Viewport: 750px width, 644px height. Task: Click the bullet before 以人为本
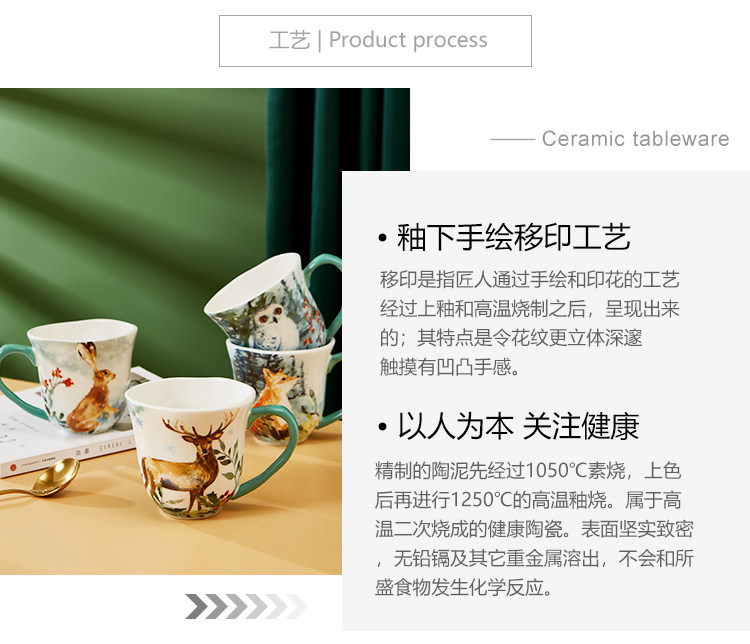[x=382, y=426]
